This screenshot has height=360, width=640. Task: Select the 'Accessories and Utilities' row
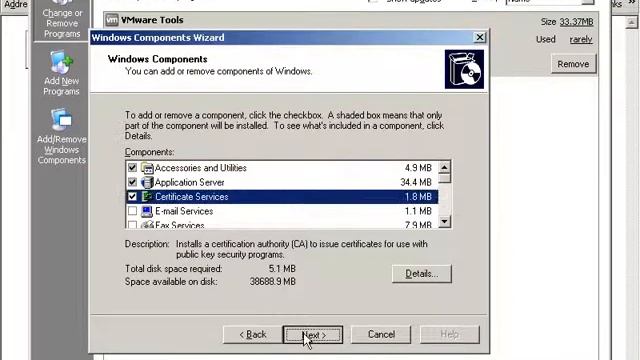[282, 168]
